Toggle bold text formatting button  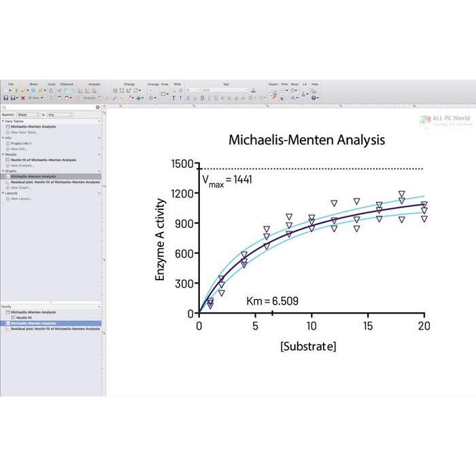point(202,98)
